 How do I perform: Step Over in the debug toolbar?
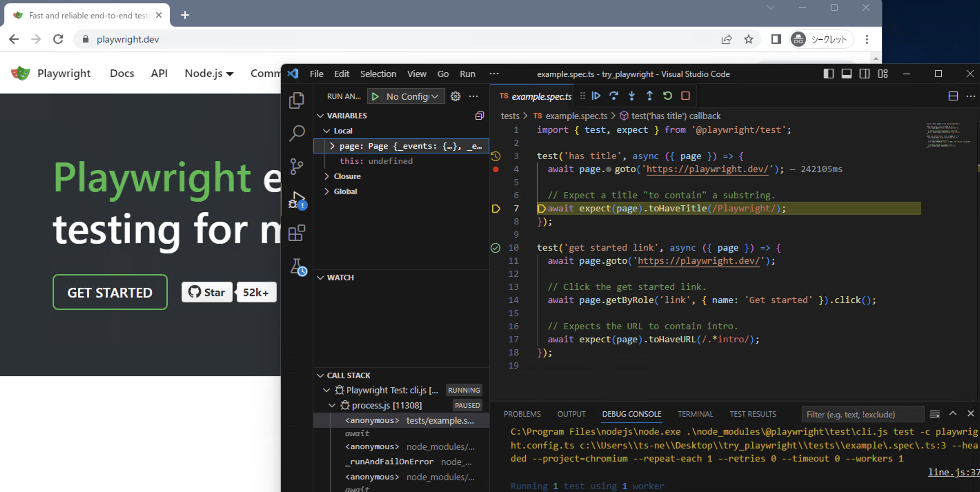(x=614, y=96)
